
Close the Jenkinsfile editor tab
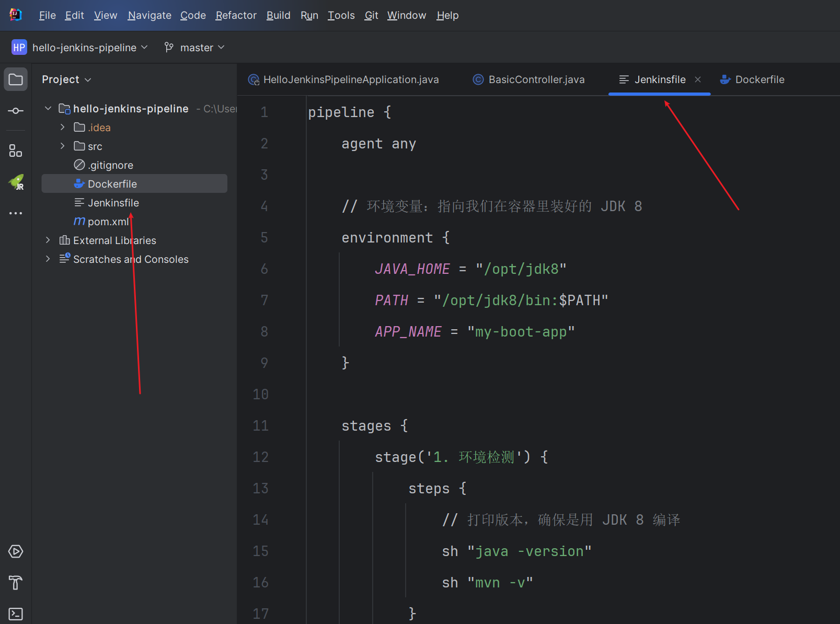point(698,79)
